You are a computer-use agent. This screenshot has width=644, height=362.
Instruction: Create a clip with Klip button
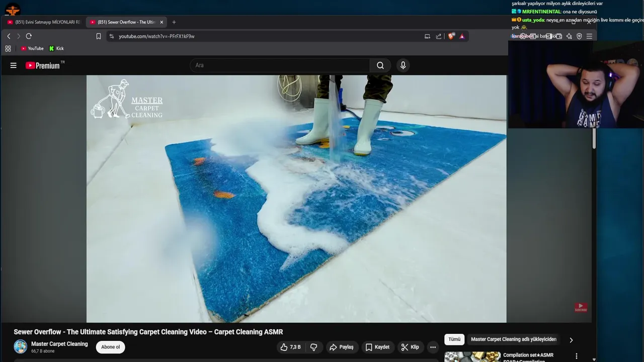410,347
